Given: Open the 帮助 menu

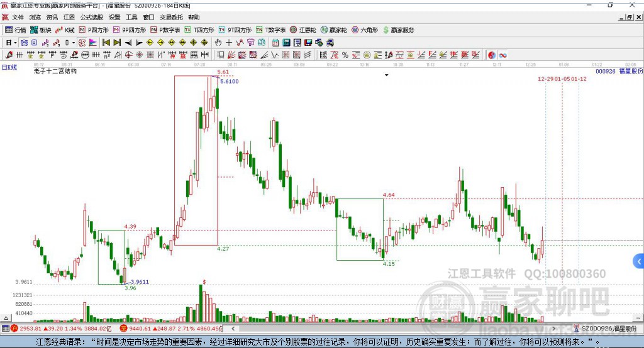Looking at the screenshot, I should pos(194,17).
